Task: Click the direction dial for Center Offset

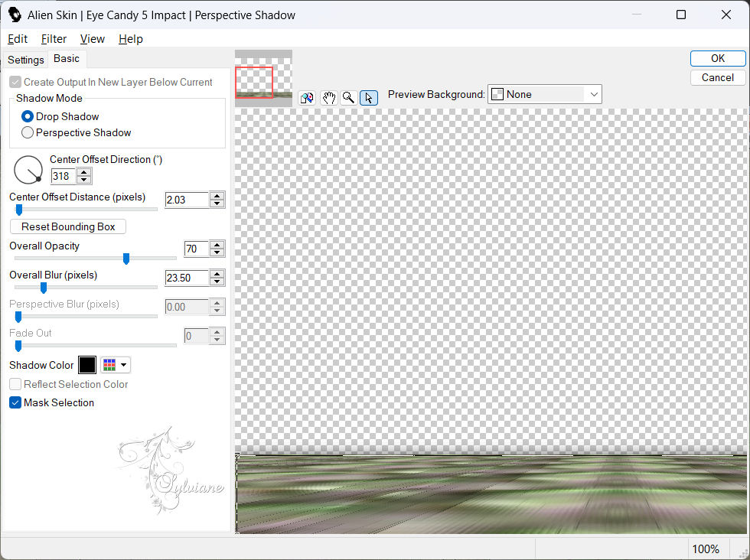Action: [28, 170]
